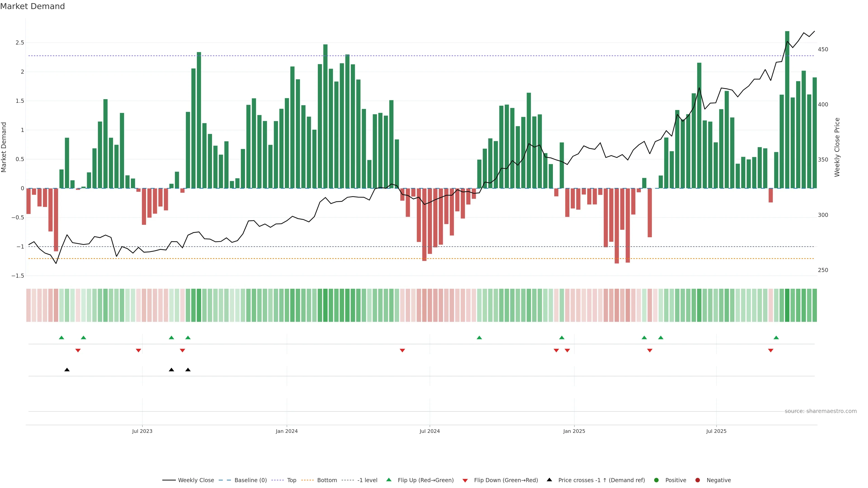This screenshot has width=868, height=488.
Task: Click the Jul 2025 x-axis label
Action: 716,431
